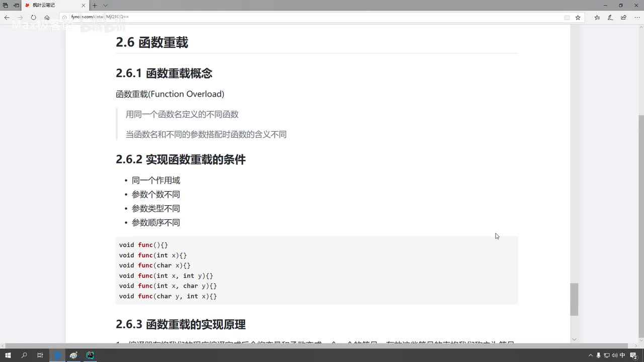644x362 pixels.
Task: Open reading view icon
Action: tap(567, 17)
